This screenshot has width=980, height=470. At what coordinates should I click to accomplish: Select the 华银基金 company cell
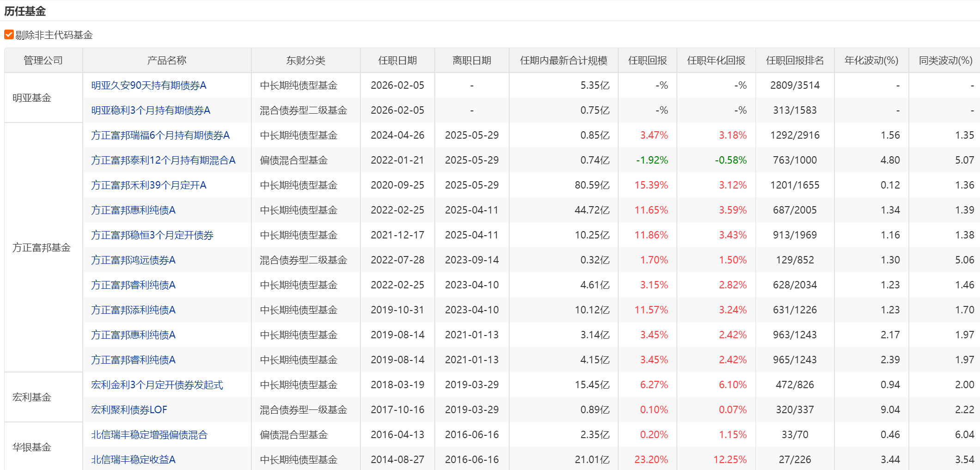(x=43, y=446)
